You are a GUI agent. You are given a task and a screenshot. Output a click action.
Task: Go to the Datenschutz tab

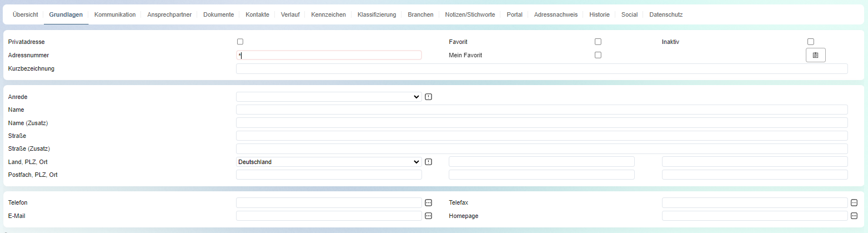point(666,14)
